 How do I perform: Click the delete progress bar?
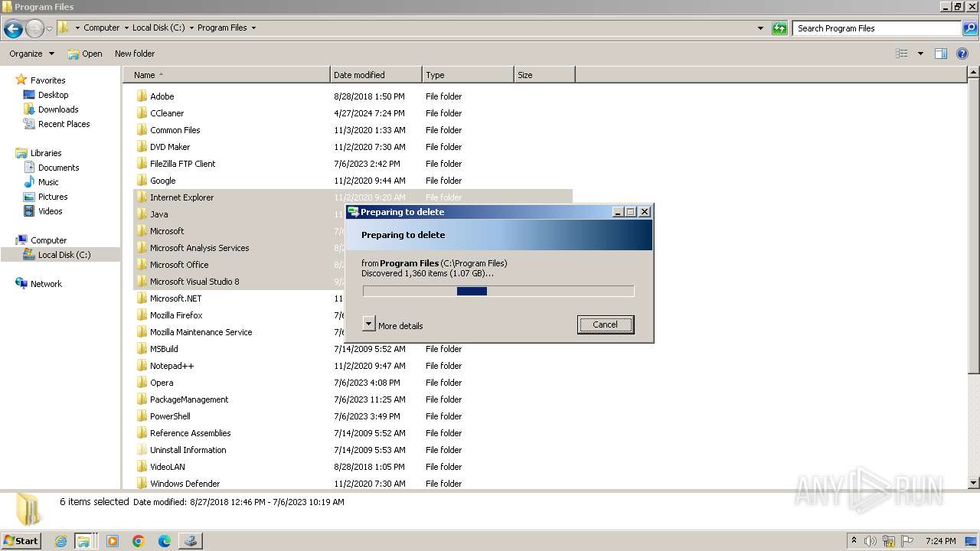point(498,291)
